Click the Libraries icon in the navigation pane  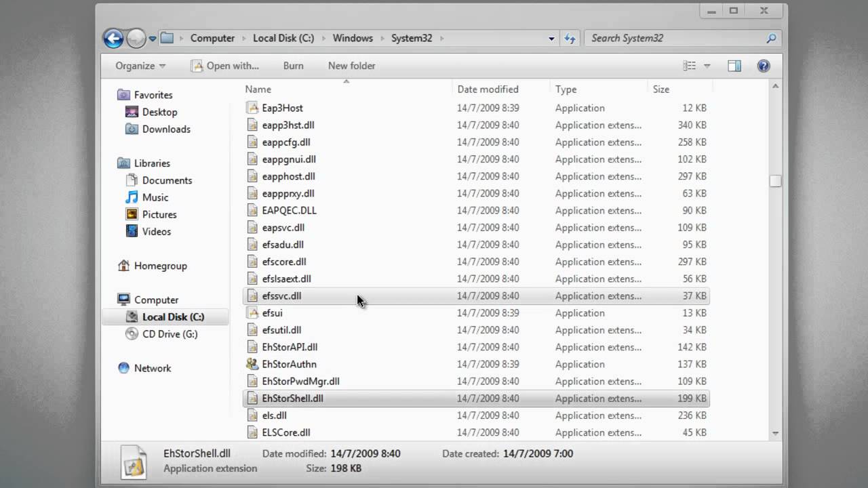click(x=123, y=163)
